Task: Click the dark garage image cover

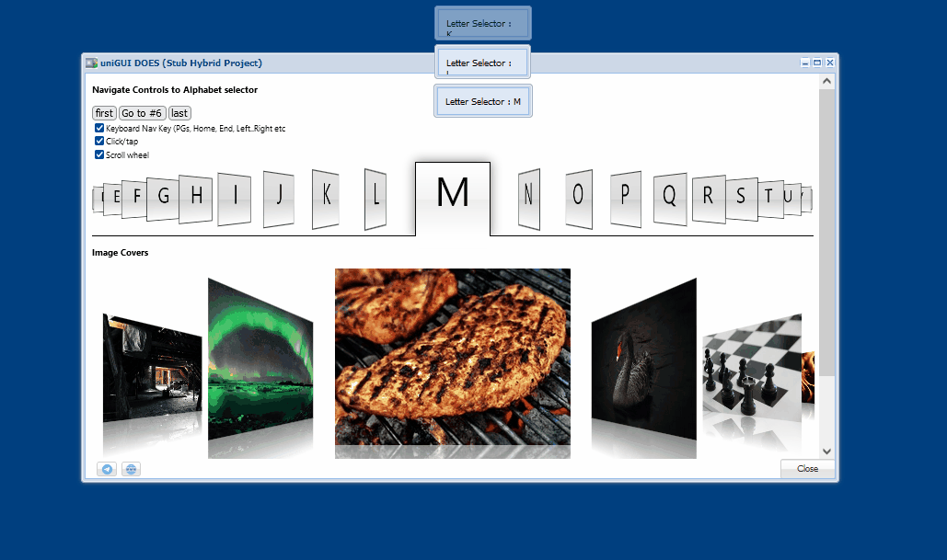Action: click(152, 368)
